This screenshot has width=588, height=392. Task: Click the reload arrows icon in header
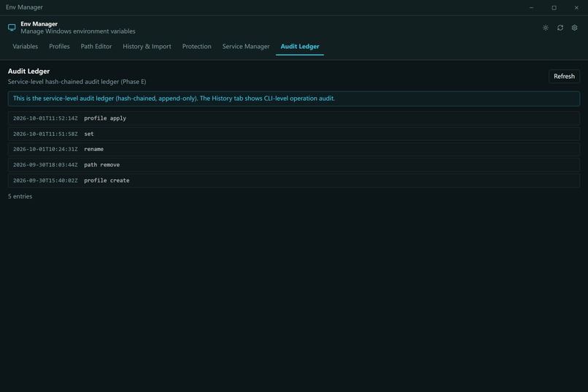tap(560, 28)
